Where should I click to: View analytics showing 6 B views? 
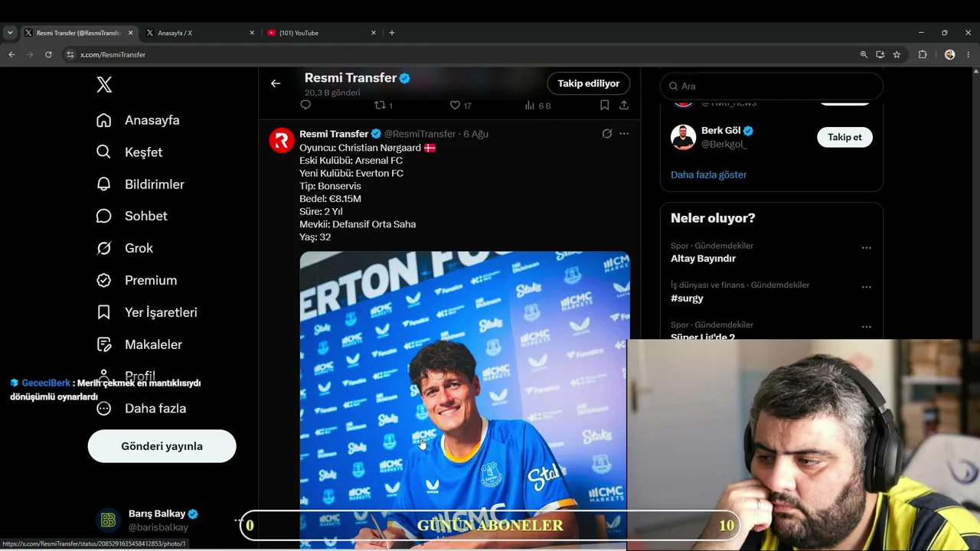coord(537,105)
